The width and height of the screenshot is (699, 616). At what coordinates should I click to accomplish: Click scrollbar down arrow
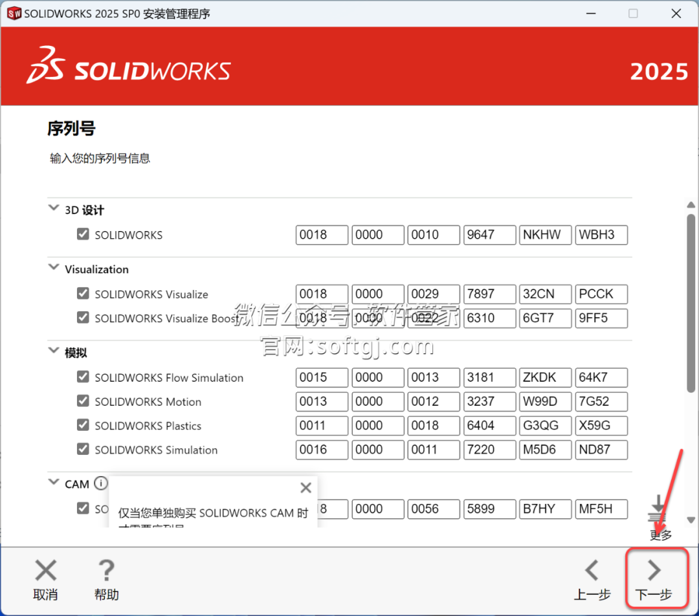(x=691, y=520)
